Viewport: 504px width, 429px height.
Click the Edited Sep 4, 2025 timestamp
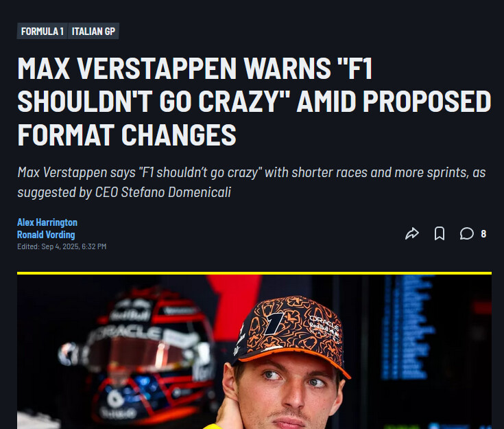pyautogui.click(x=62, y=246)
